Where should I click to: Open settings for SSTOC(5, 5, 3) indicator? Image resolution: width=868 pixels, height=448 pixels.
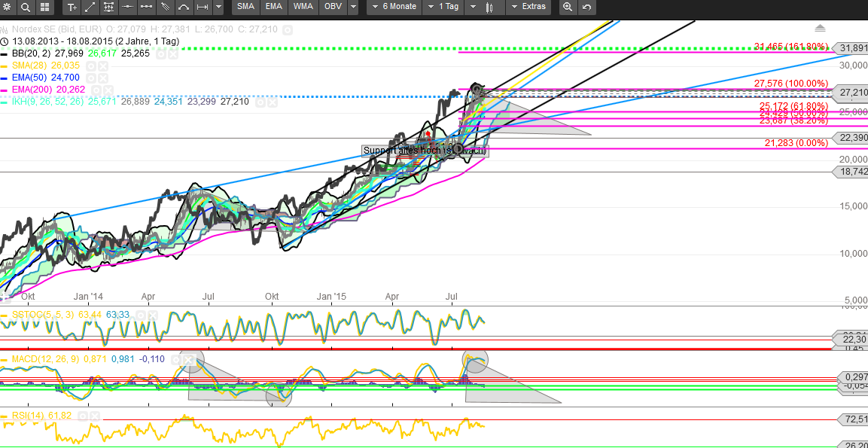[x=141, y=315]
